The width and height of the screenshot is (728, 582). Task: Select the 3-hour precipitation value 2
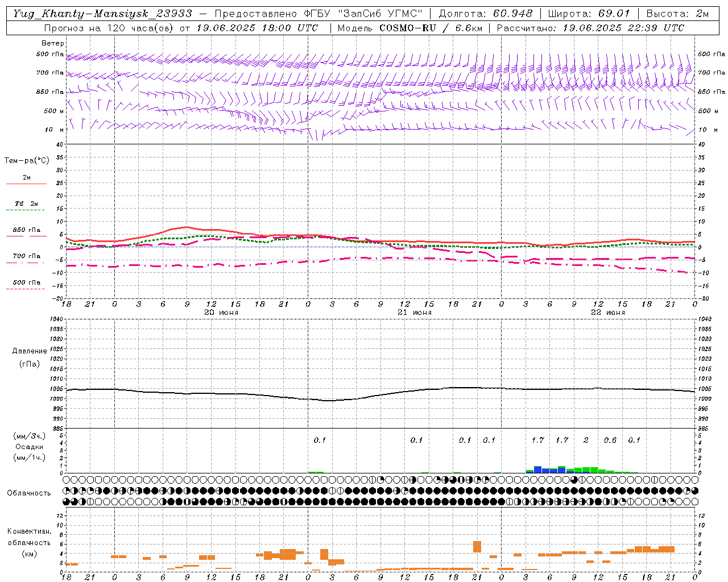tap(586, 440)
